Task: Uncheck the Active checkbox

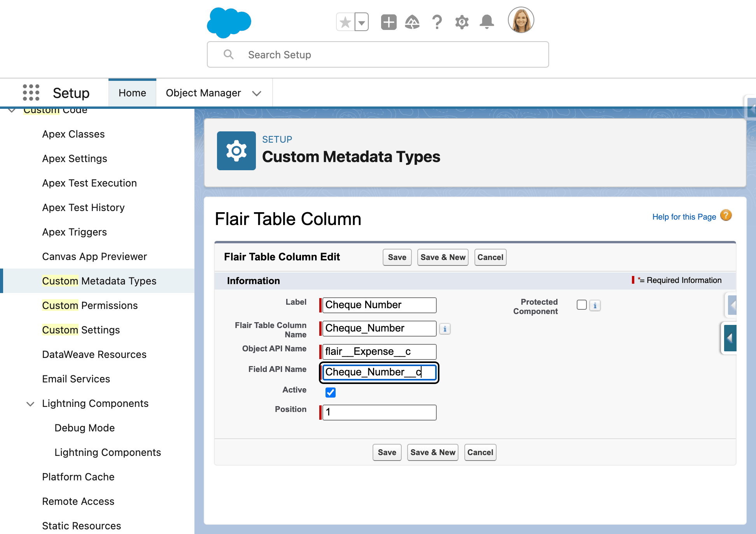Action: click(x=331, y=393)
